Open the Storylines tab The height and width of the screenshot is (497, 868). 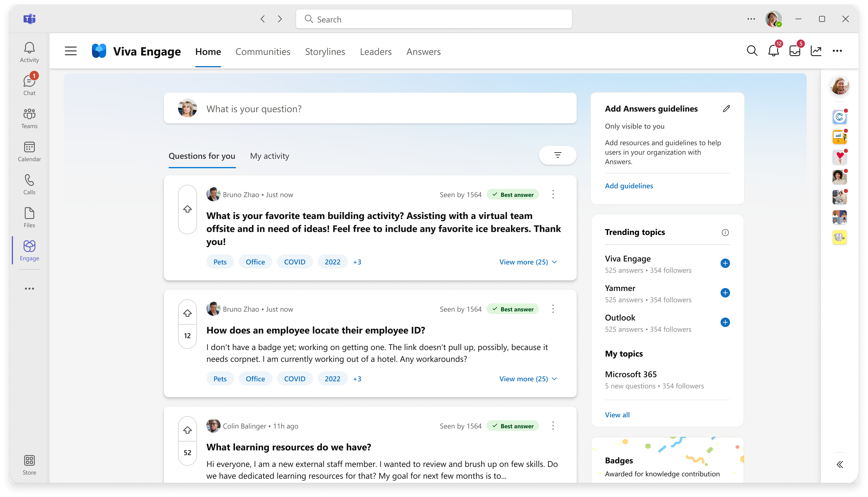325,52
